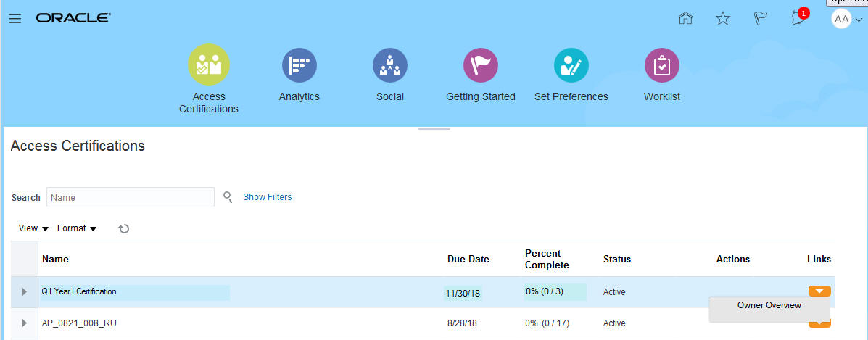Open Getting Started flag icon
This screenshot has width=868, height=340.
[480, 65]
